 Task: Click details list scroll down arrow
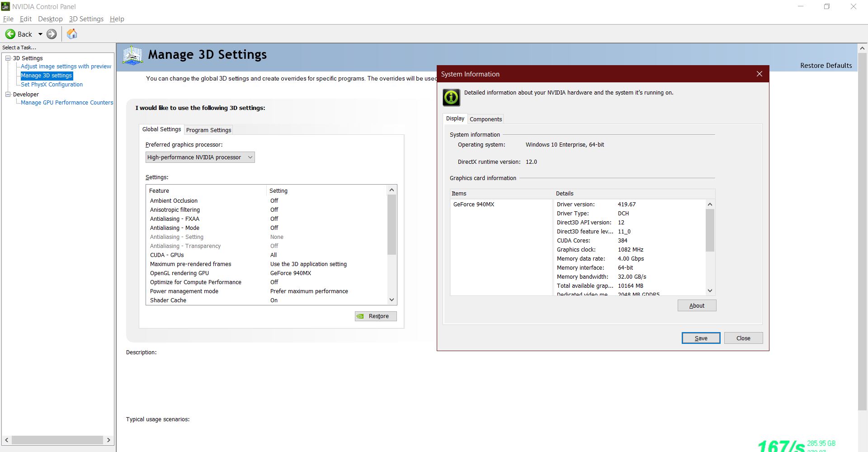tap(710, 291)
